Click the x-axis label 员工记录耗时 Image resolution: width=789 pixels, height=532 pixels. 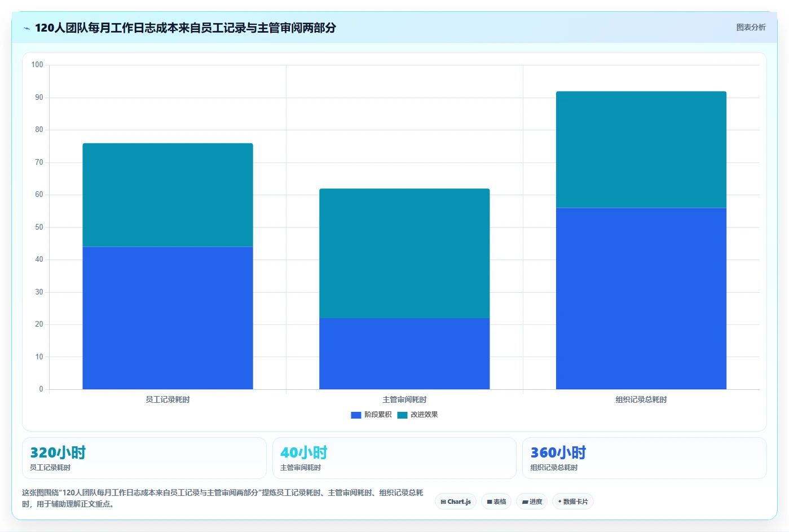coord(168,399)
